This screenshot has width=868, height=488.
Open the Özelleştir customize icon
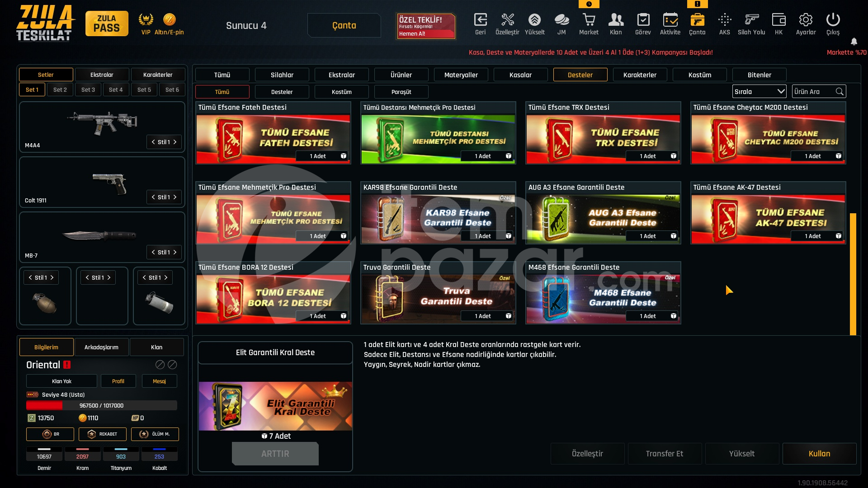point(507,20)
